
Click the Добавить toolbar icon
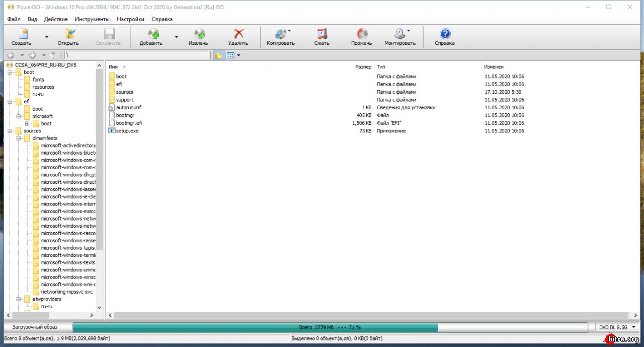pyautogui.click(x=153, y=34)
